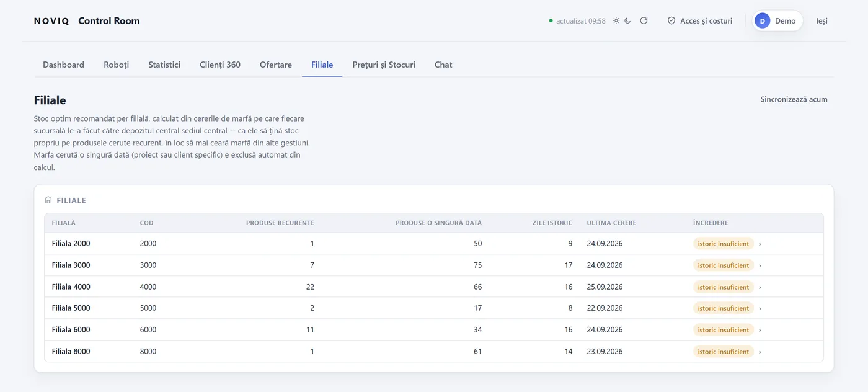Click the refresh icon in header

point(644,20)
